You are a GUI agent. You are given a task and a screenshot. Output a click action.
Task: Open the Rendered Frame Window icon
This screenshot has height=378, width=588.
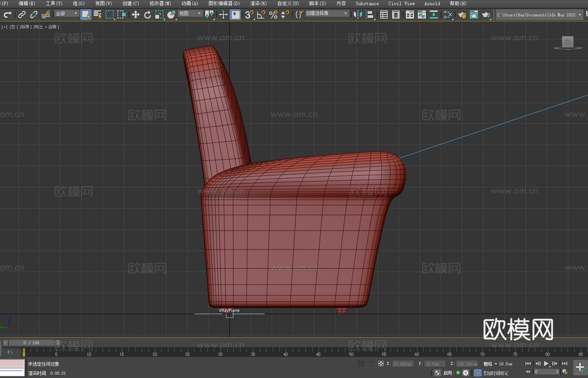474,14
